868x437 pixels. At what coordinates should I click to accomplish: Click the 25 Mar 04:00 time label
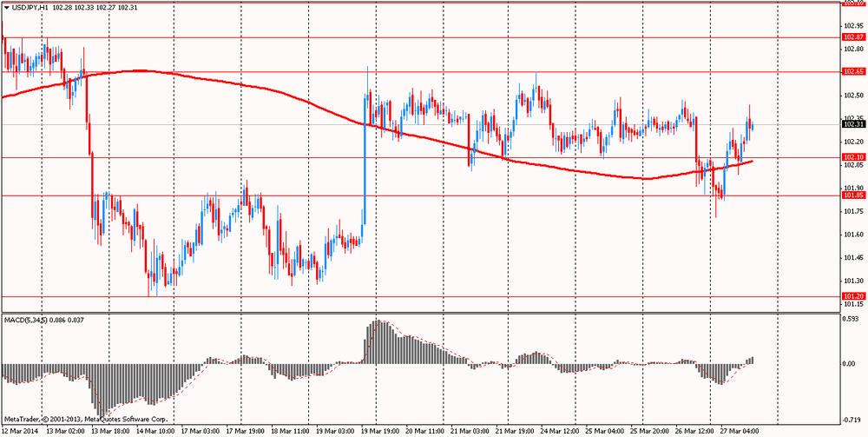click(603, 430)
